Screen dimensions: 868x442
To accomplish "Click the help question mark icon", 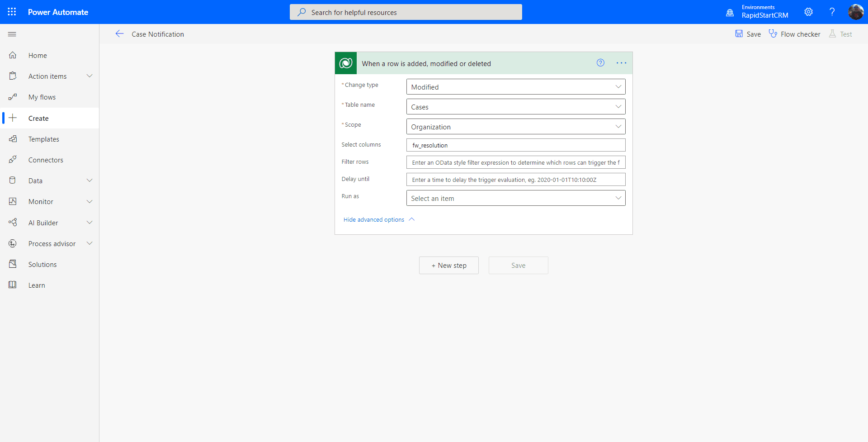I will coord(832,12).
